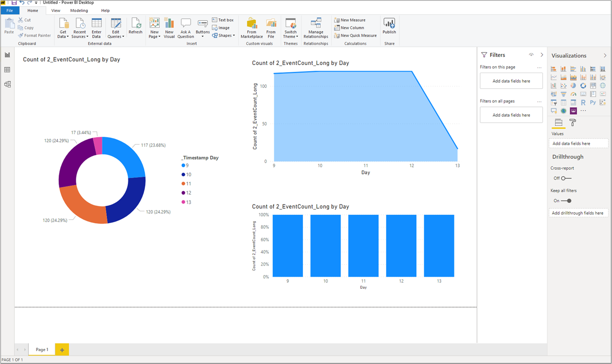The height and width of the screenshot is (364, 612).
Task: Select line chart visualization
Action: tap(554, 77)
